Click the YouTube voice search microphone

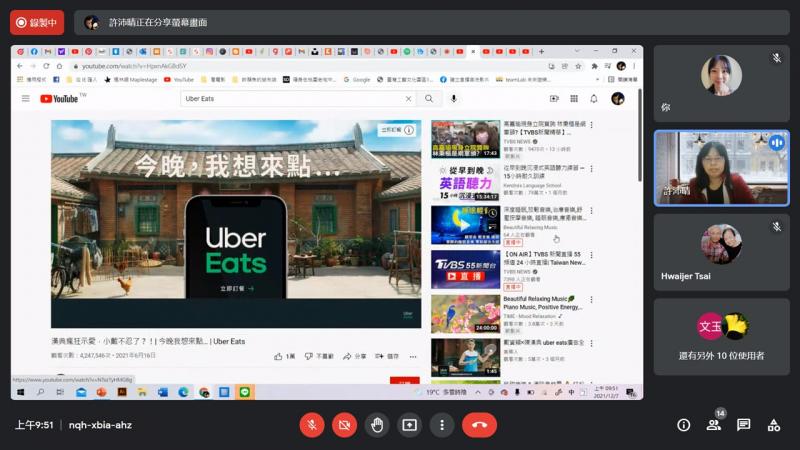coord(454,98)
